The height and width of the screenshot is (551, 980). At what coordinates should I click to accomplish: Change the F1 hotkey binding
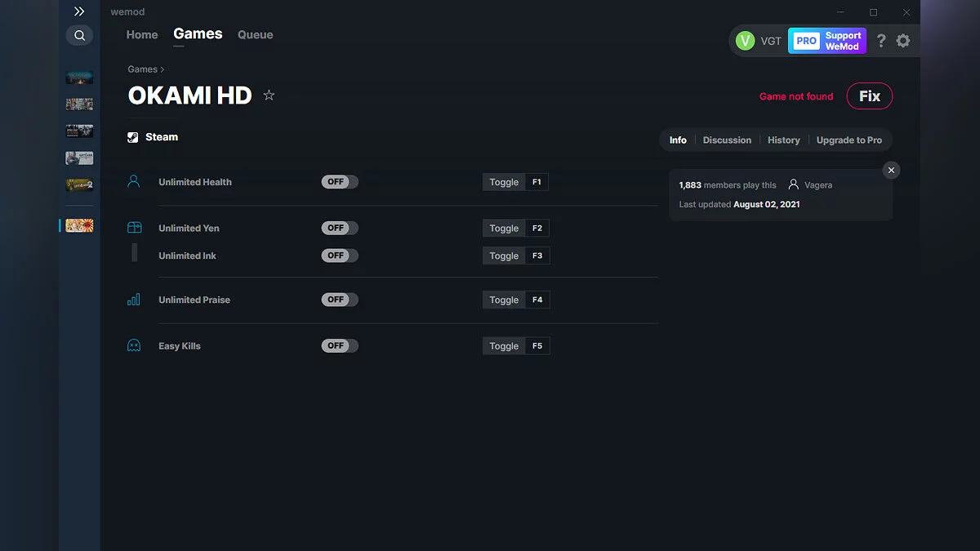click(x=537, y=182)
